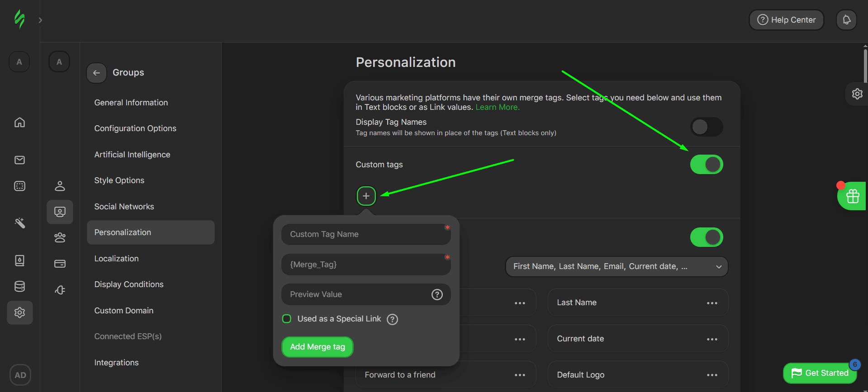Click the Custom Tag Name field
Image resolution: width=868 pixels, height=392 pixels.
tap(366, 234)
